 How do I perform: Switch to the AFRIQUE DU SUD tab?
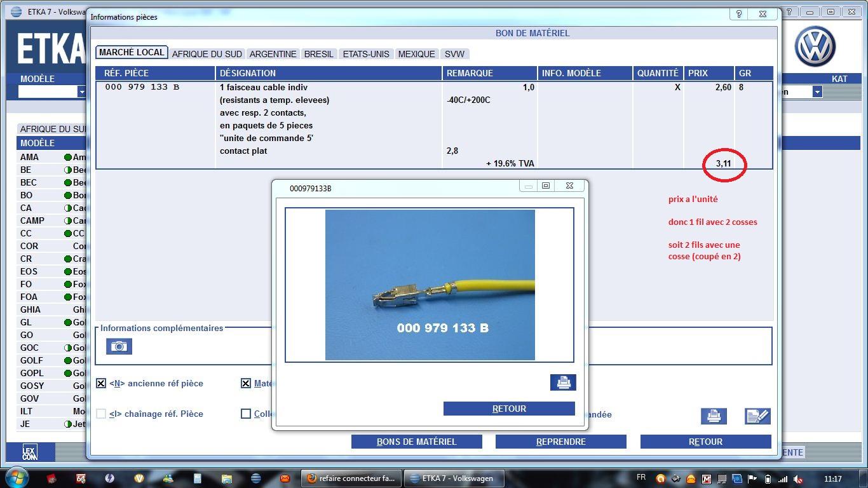[x=207, y=54]
